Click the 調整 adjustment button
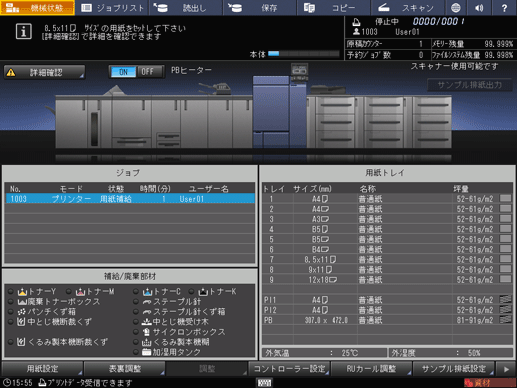This screenshot has height=388, width=517. point(207,369)
